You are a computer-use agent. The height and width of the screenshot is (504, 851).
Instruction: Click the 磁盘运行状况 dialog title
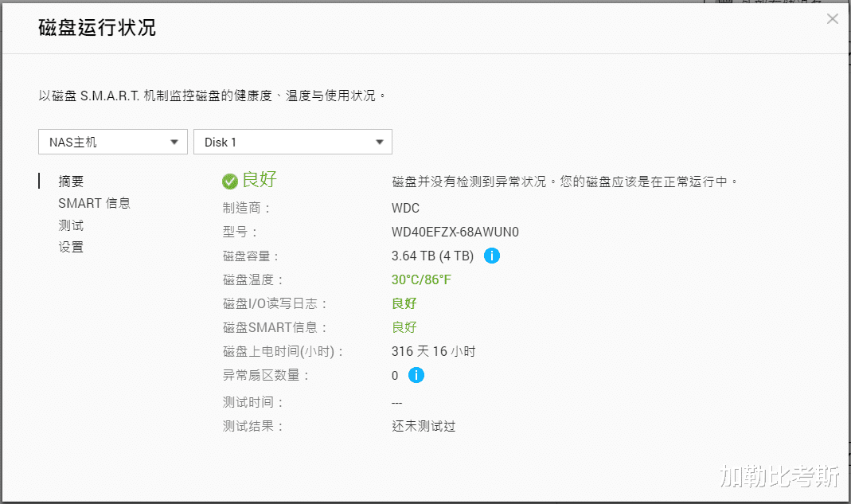[x=97, y=28]
